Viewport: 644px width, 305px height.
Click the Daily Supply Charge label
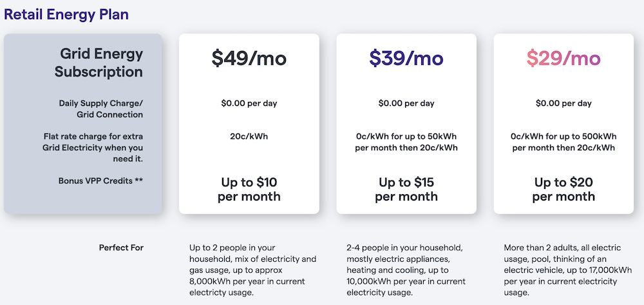click(x=101, y=109)
